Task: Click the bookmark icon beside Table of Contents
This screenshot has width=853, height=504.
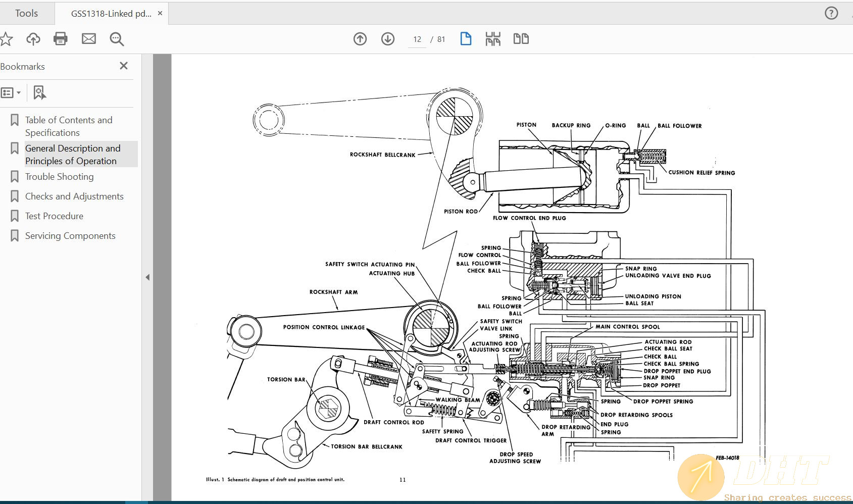Action: pyautogui.click(x=15, y=120)
